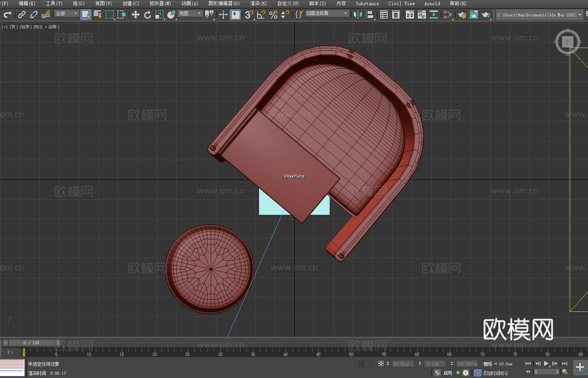The image size is (588, 378).
Task: Click Use Pivot Point Center icon
Action: (x=209, y=14)
